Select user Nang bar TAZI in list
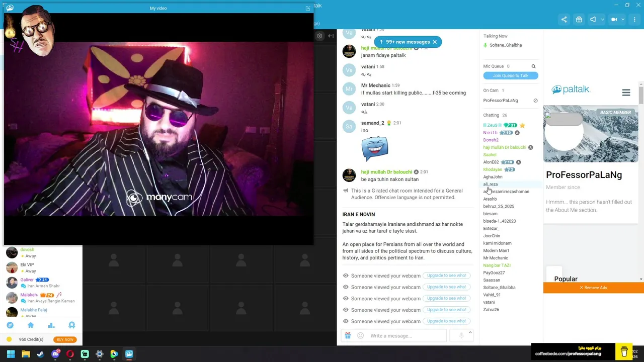Screen dimensions: 644x362 (497, 265)
